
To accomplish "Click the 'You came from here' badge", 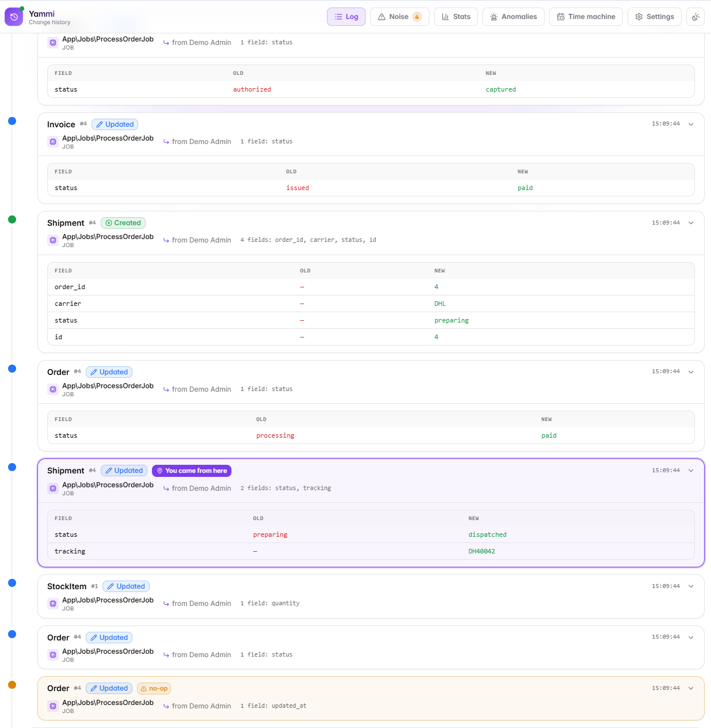I will point(192,471).
